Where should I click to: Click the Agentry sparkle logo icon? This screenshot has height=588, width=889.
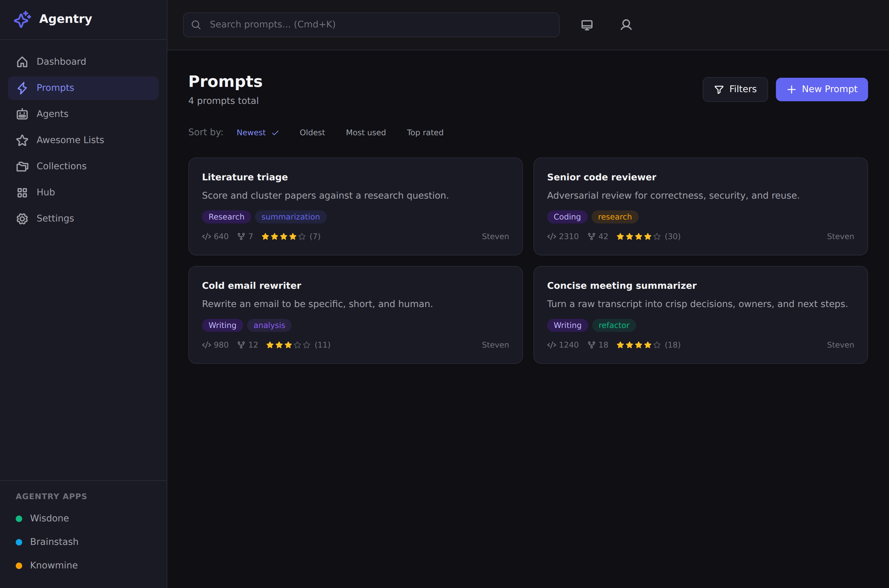click(x=23, y=19)
